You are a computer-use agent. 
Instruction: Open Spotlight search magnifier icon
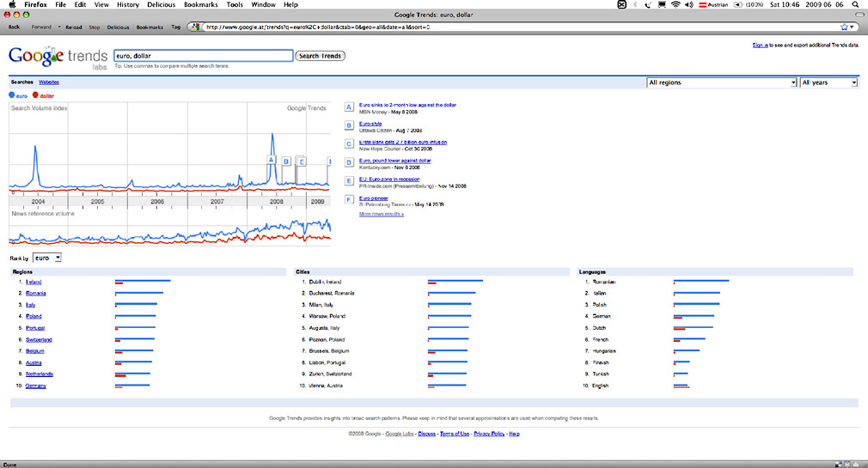[x=856, y=5]
